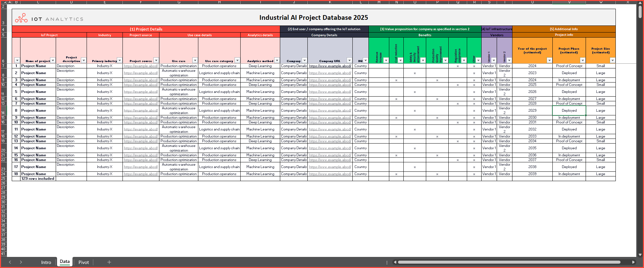Add a new sheet with plus icon
Screen dimensions: 644x268
[109, 262]
